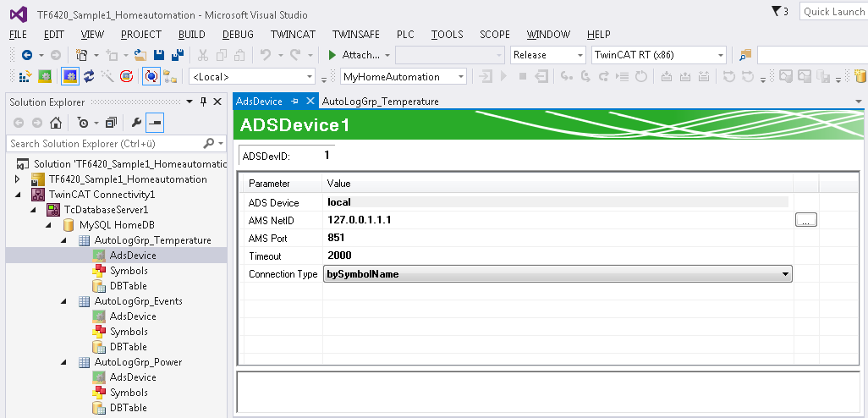Screen dimensions: 868x418
Task: Close the AdsDevice tab
Action: click(x=310, y=102)
